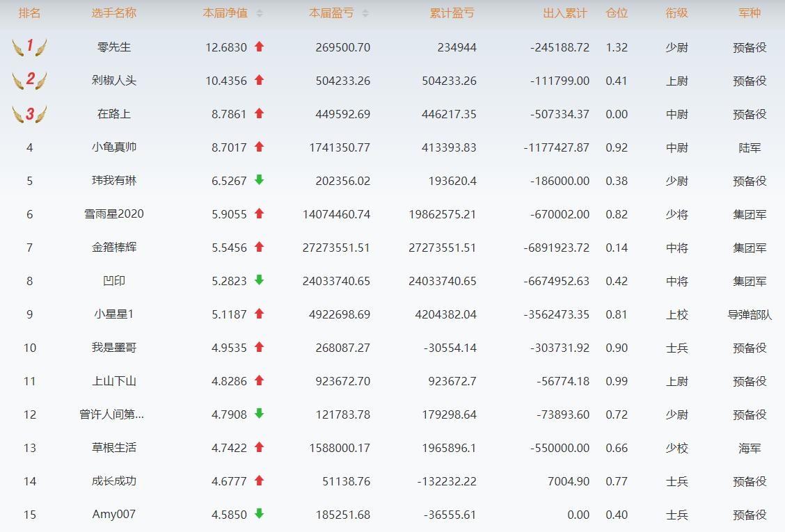Click red up arrow beside 零先生's net value
Screen dimensions: 785x532
tap(260, 47)
